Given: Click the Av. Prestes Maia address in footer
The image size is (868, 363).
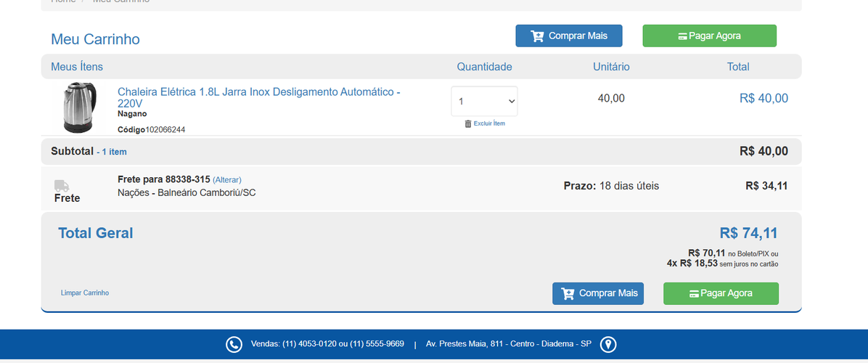Looking at the screenshot, I should click(x=508, y=343).
